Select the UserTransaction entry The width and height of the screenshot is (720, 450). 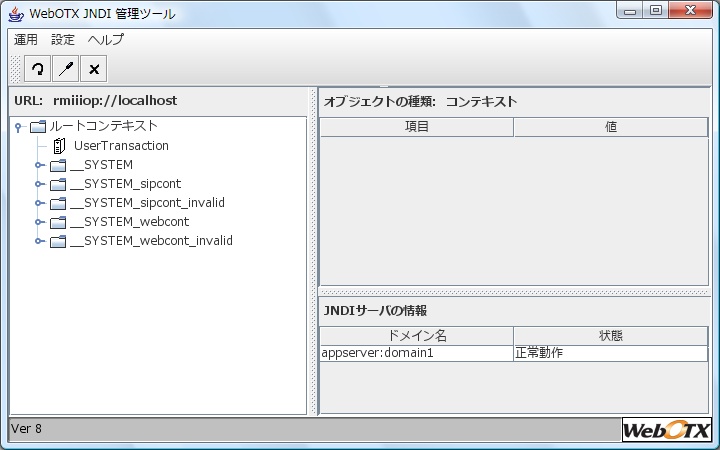pyautogui.click(x=121, y=146)
